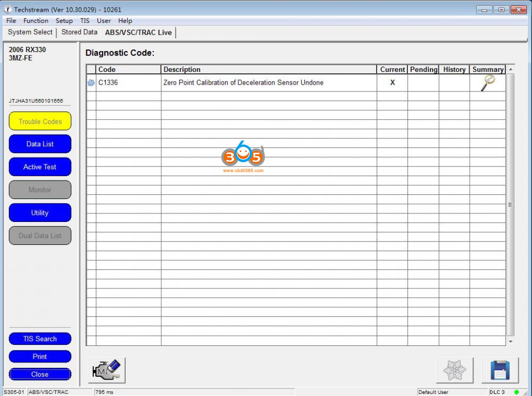Open the magnifier summary for C1336
Viewport: 532px width, 396px height.
(x=488, y=83)
